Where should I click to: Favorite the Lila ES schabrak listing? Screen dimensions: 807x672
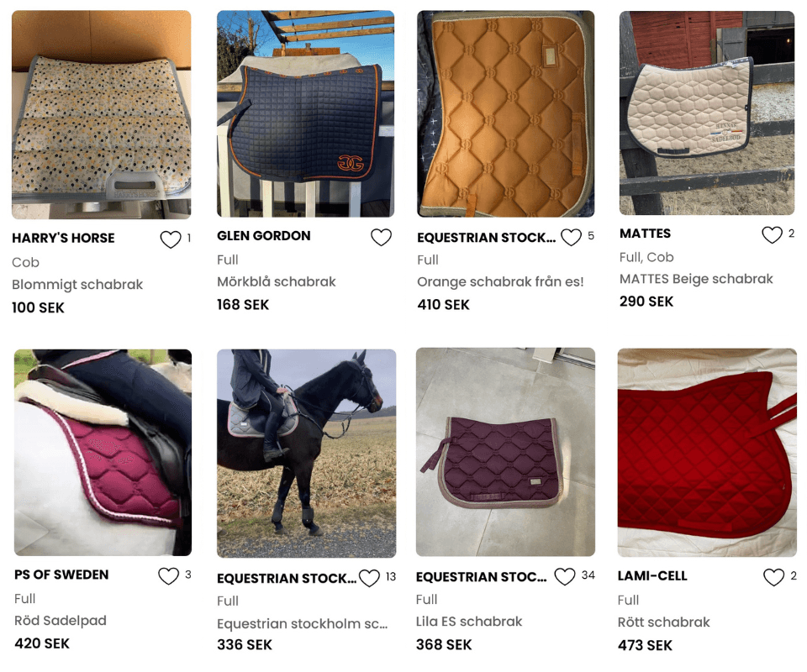(x=565, y=576)
